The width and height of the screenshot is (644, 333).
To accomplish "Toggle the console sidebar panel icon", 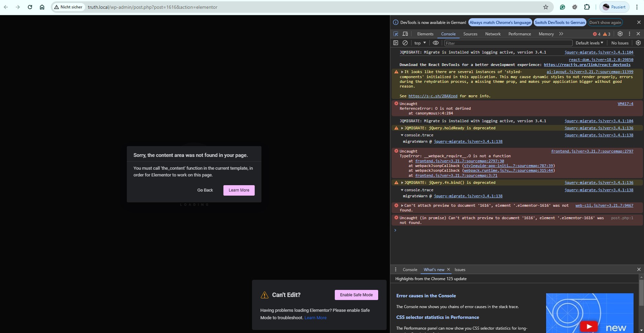I will (x=396, y=43).
